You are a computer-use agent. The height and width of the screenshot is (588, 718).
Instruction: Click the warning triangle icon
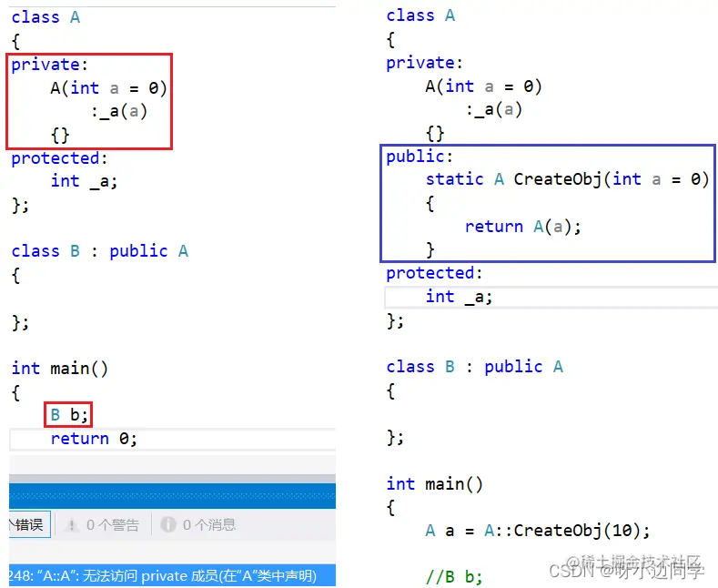click(x=71, y=525)
